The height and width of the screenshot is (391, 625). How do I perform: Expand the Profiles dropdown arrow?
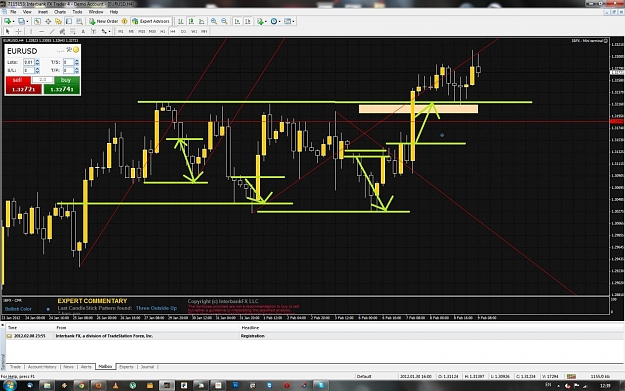[27, 22]
